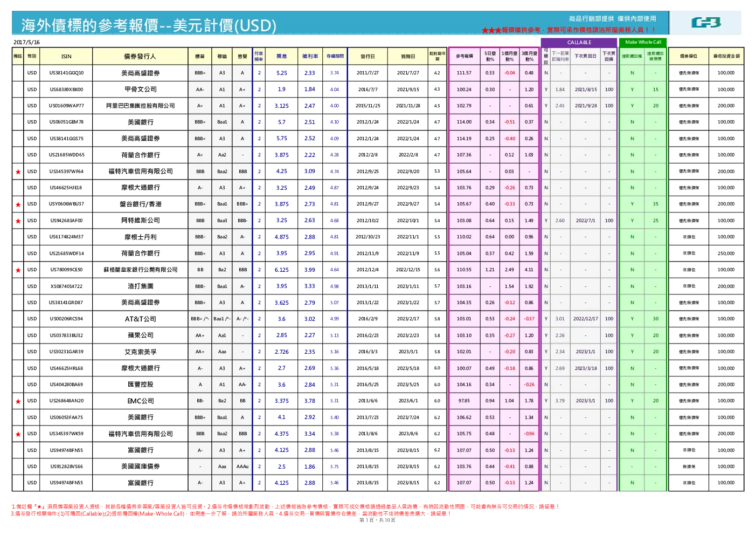Select the 存續期間 column header
Viewport: 756px width, 535px height.
pos(335,56)
